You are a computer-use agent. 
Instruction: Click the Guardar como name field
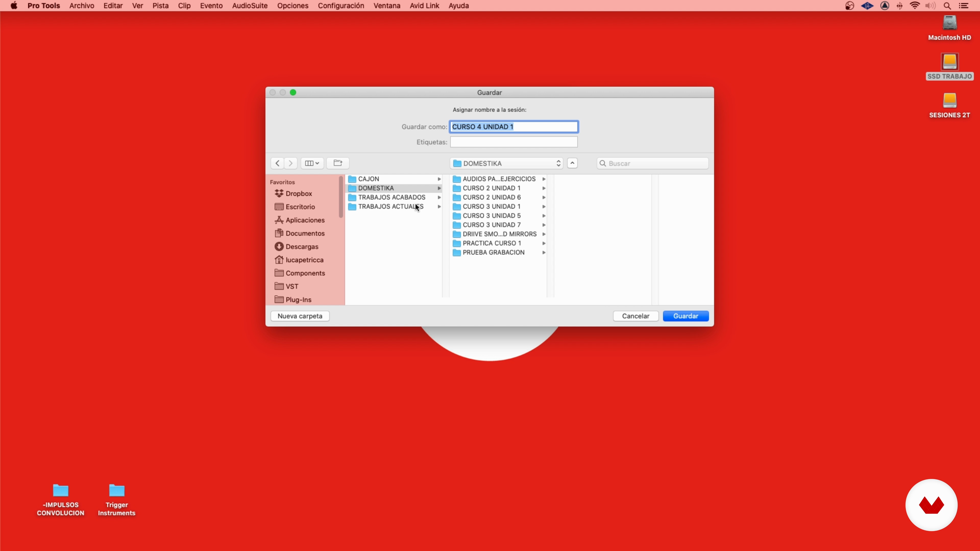tap(513, 127)
